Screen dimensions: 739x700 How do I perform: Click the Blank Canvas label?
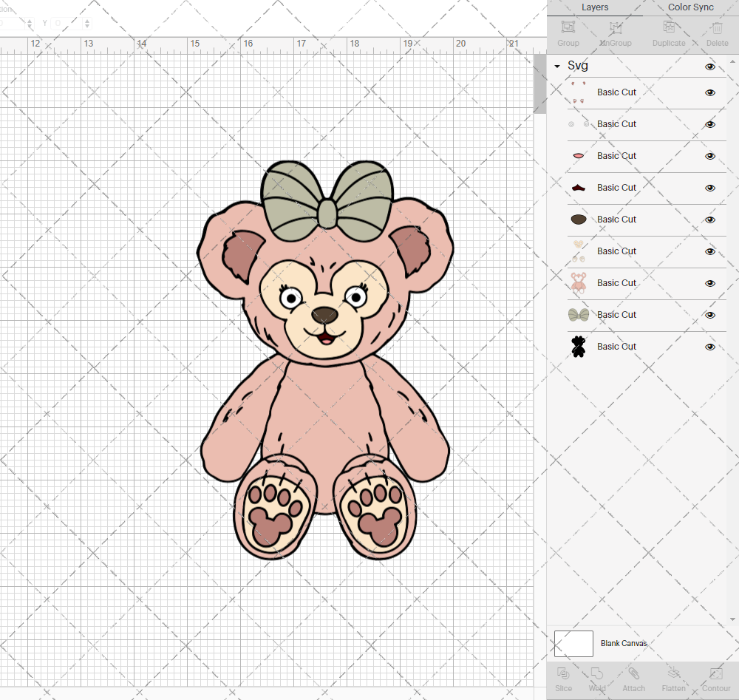[624, 643]
